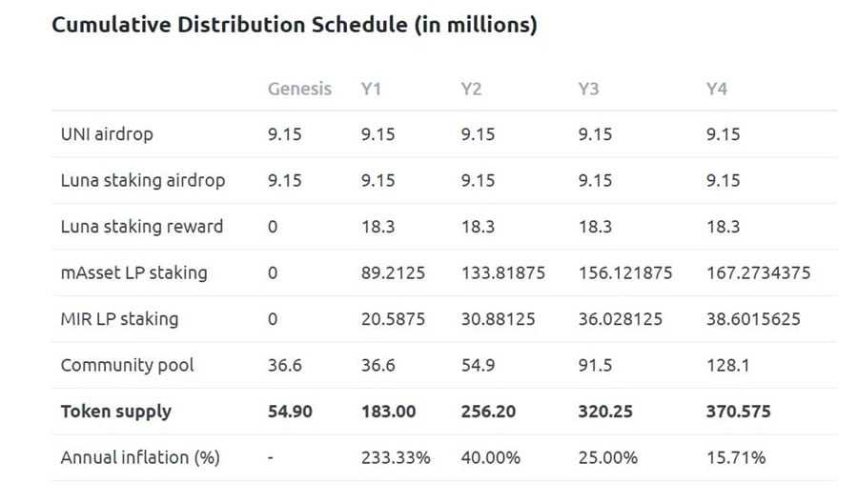Image resolution: width=858 pixels, height=504 pixels.
Task: Select the 54.90 Genesis token supply cell
Action: coord(290,412)
